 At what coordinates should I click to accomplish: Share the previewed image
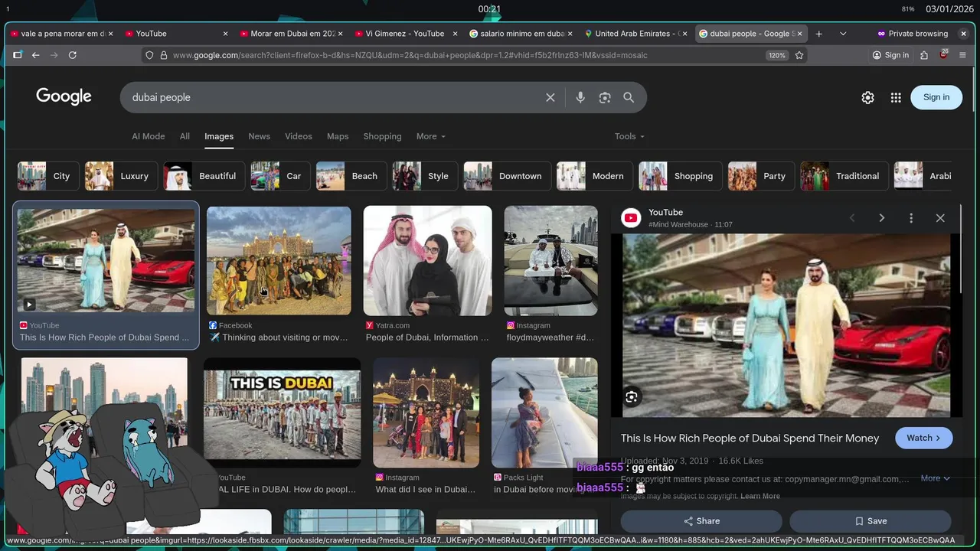click(701, 521)
